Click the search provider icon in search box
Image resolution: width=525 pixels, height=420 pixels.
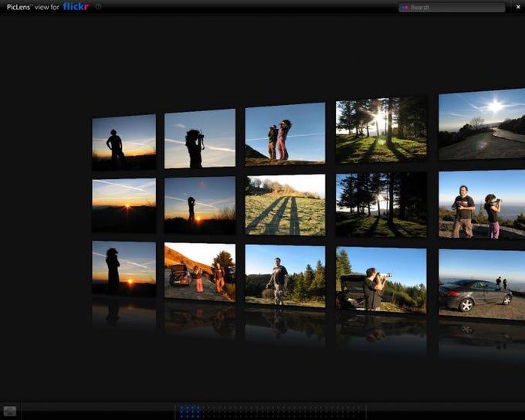point(405,8)
